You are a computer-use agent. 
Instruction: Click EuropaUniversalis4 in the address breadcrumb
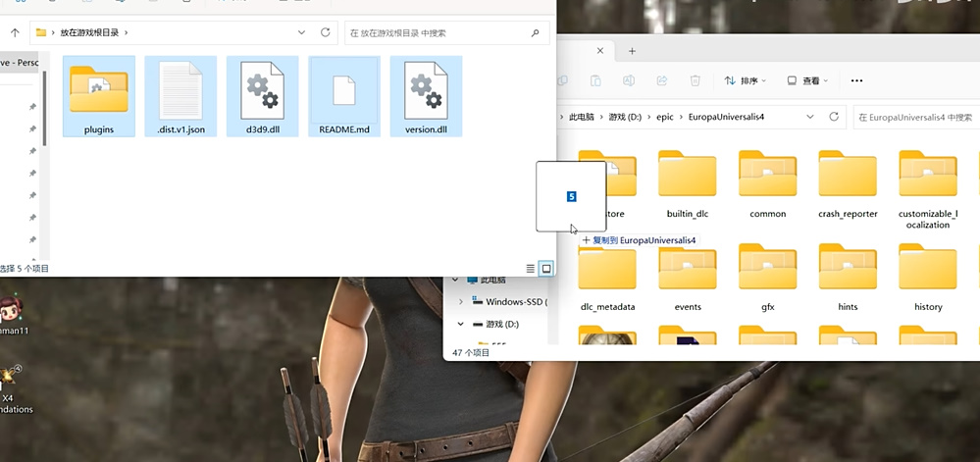(x=726, y=117)
